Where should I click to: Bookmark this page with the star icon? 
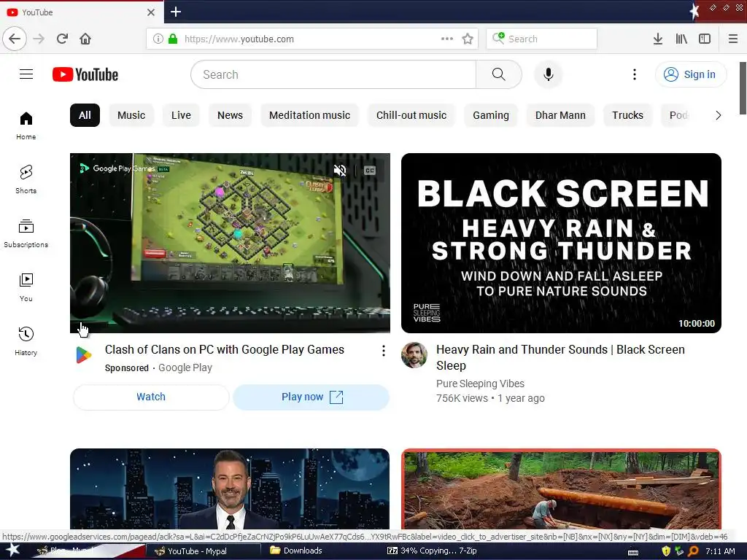(x=468, y=39)
